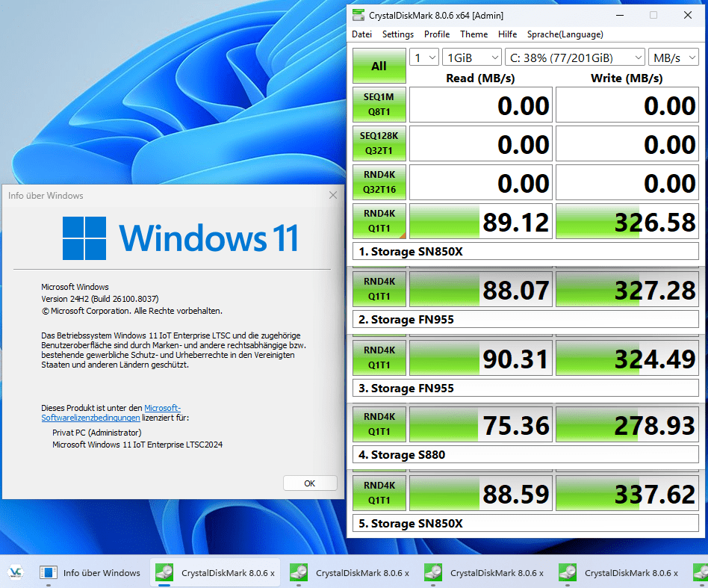Close the Info über Windows dialog

[x=333, y=195]
